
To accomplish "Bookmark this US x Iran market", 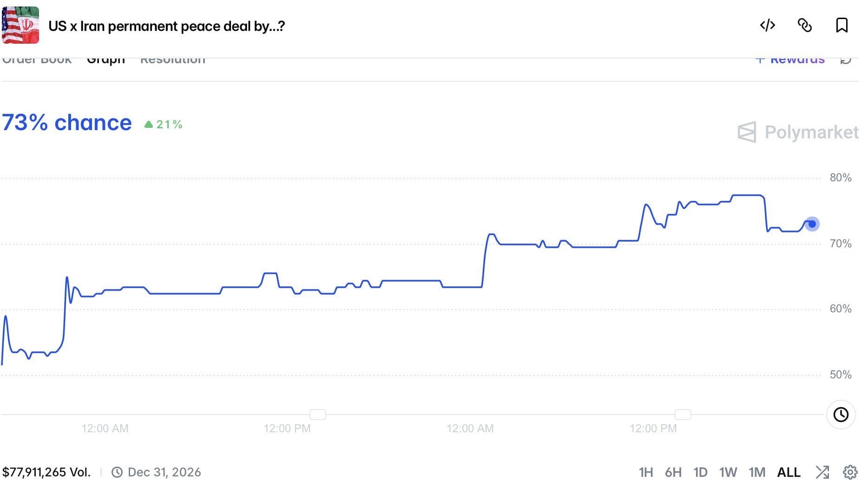I will tap(842, 25).
